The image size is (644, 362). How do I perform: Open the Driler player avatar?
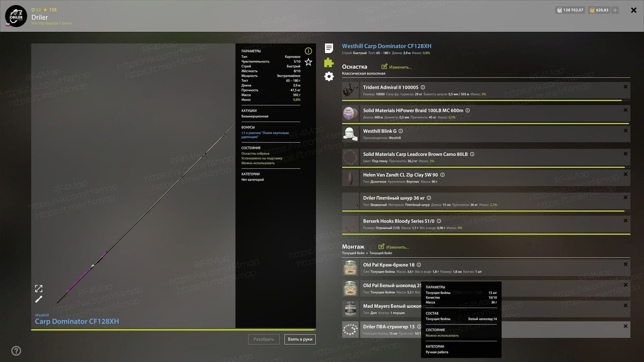[16, 16]
